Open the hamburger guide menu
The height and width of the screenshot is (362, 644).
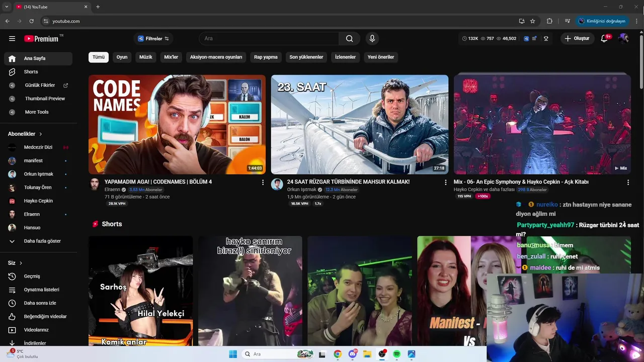tap(12, 39)
